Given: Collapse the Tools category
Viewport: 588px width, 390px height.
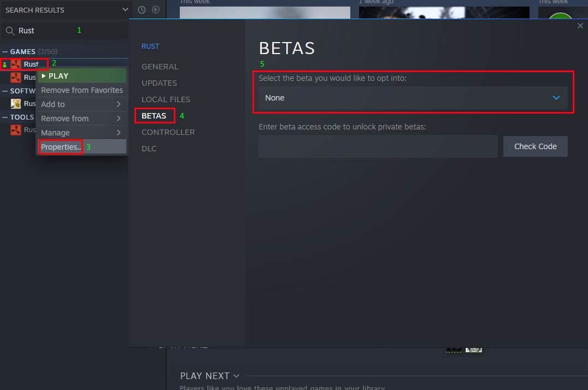Looking at the screenshot, I should pos(5,117).
